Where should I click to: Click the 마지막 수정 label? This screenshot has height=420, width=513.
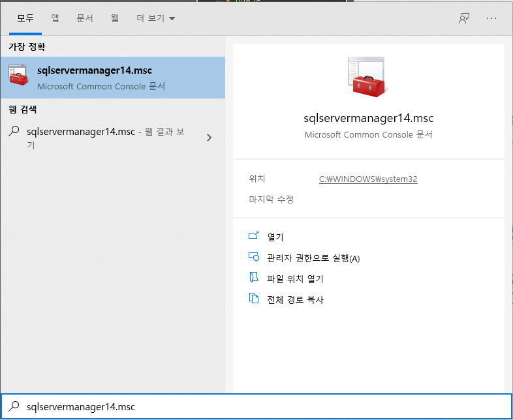coord(272,199)
